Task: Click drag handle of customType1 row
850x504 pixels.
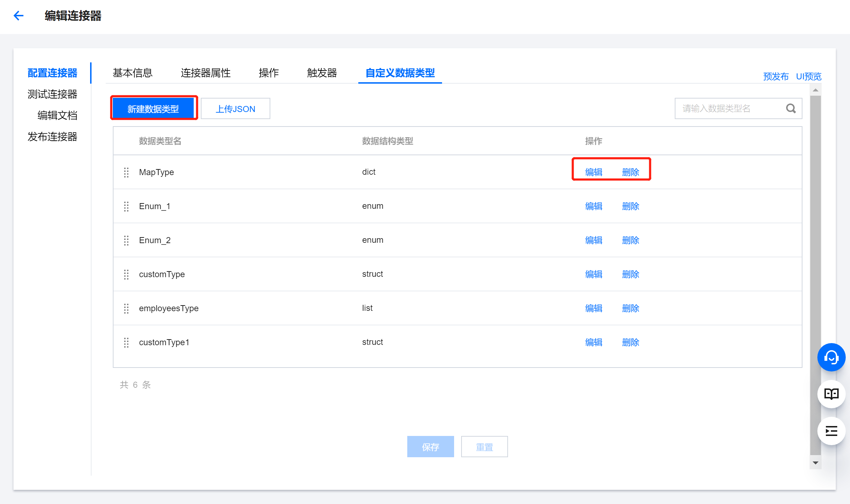Action: (x=126, y=342)
